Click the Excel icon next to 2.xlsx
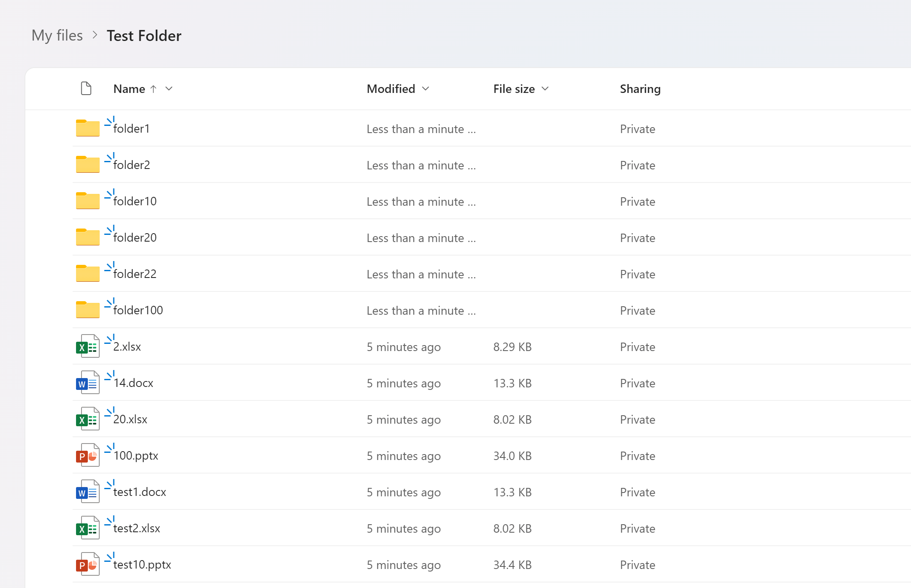The width and height of the screenshot is (911, 588). [x=87, y=346]
